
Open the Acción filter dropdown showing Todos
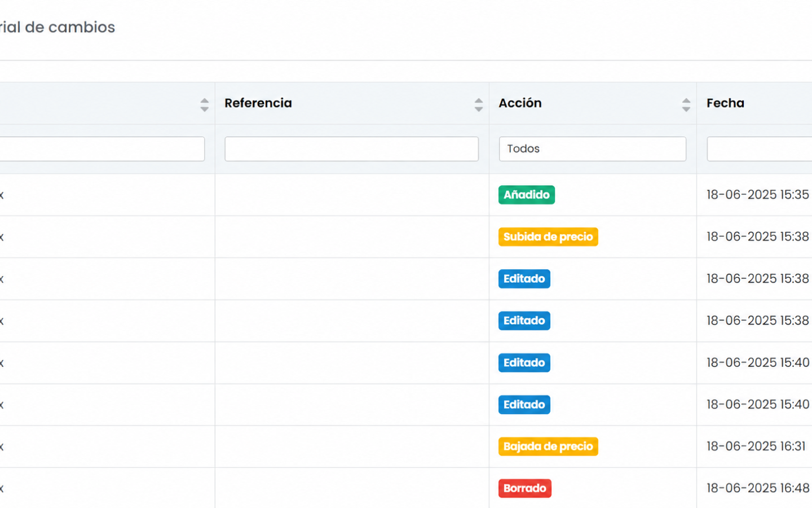pyautogui.click(x=592, y=149)
